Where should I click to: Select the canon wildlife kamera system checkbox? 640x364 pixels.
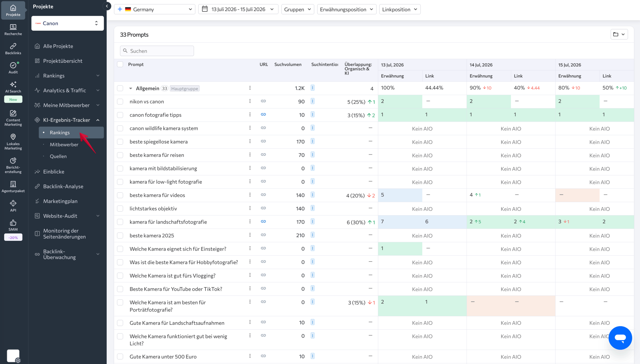120,128
